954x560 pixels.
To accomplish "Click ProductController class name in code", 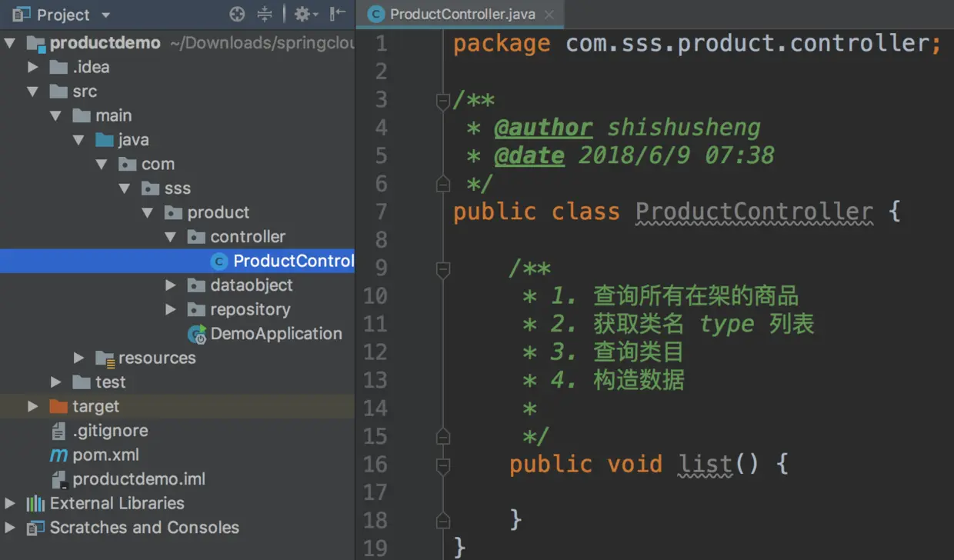I will 754,212.
